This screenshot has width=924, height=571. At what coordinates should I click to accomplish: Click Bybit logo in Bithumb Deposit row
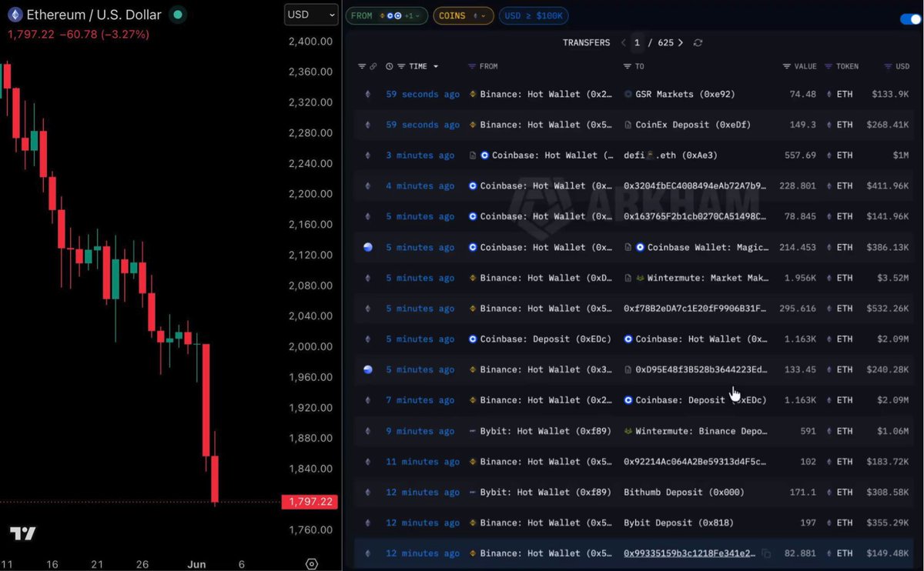pos(473,493)
